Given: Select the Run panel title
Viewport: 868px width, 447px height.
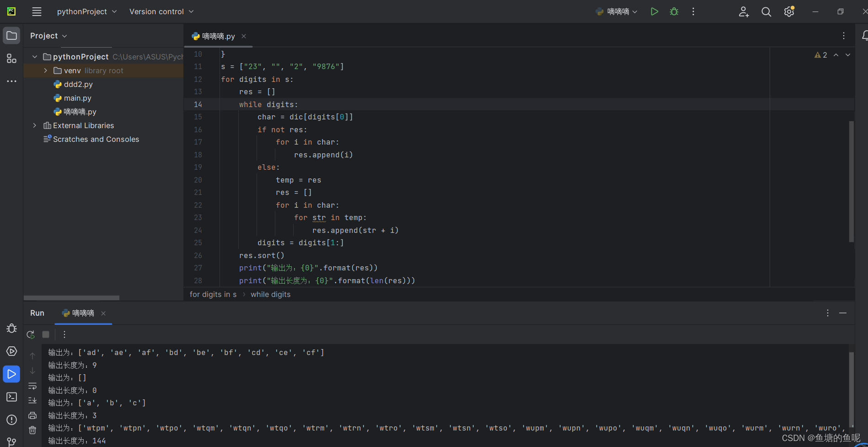Looking at the screenshot, I should (x=37, y=313).
